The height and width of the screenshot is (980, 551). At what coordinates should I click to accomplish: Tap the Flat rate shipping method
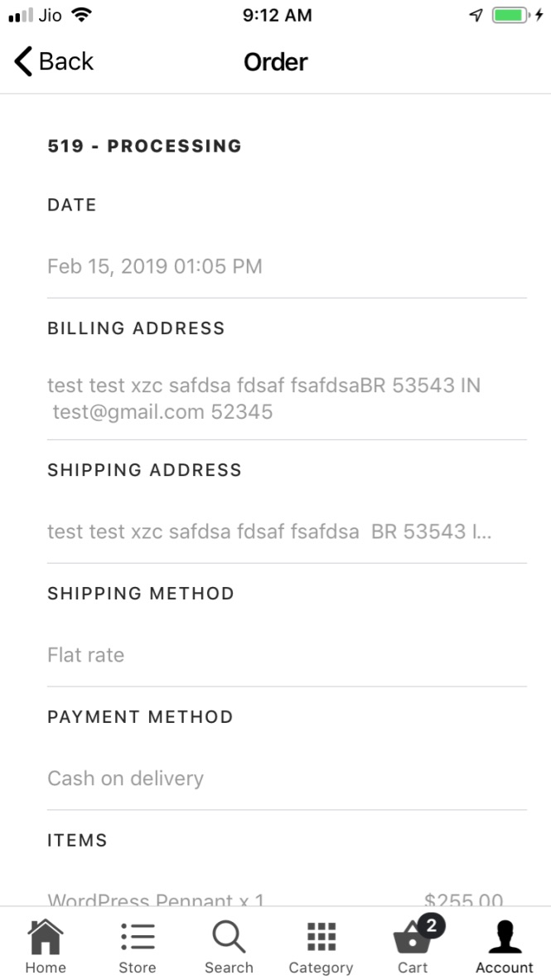(x=86, y=655)
